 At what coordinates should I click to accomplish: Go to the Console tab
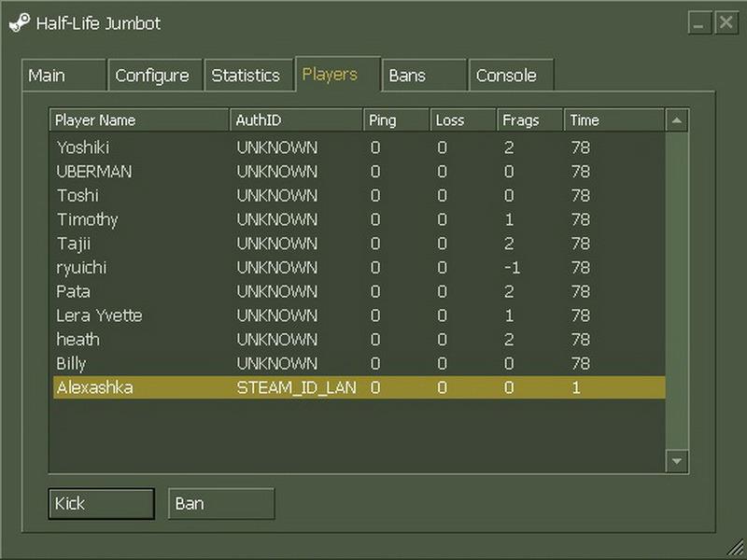coord(510,76)
